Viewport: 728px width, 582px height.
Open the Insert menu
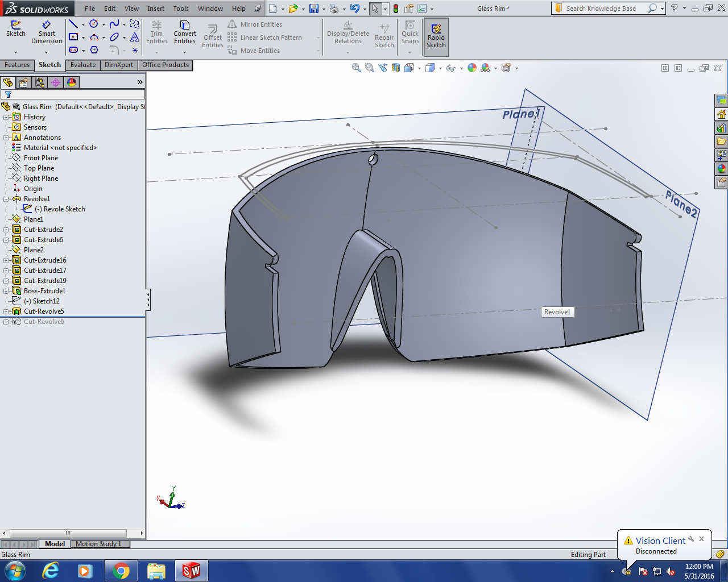click(156, 9)
